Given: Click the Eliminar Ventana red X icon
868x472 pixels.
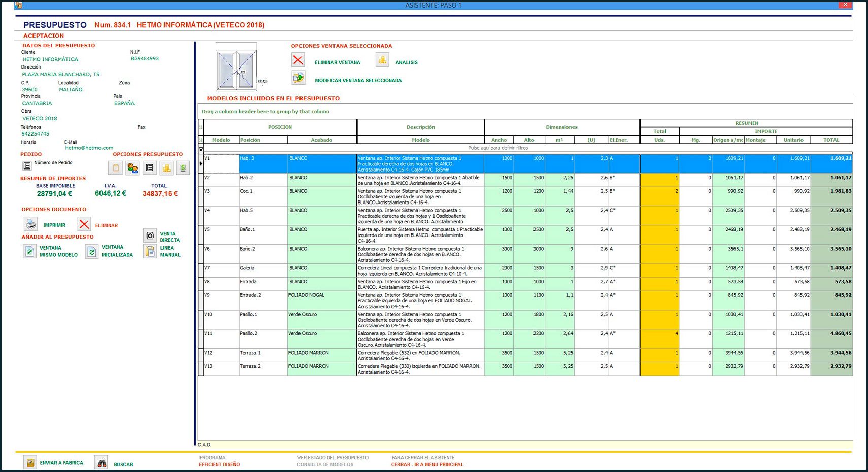Looking at the screenshot, I should pyautogui.click(x=298, y=60).
